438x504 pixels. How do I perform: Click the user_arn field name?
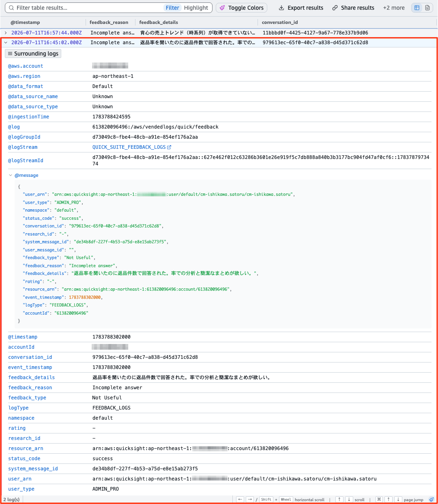coord(20,479)
